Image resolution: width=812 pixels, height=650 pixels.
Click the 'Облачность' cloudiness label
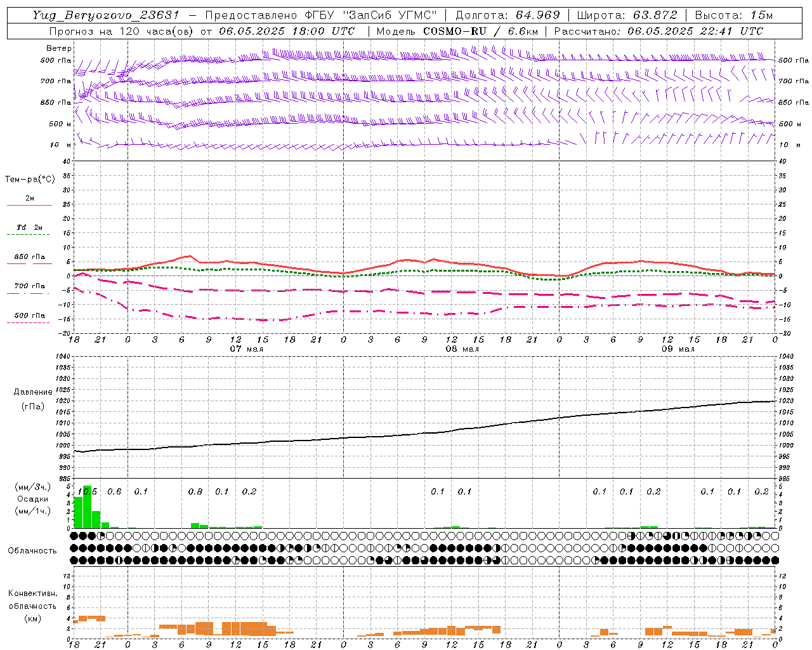point(32,550)
